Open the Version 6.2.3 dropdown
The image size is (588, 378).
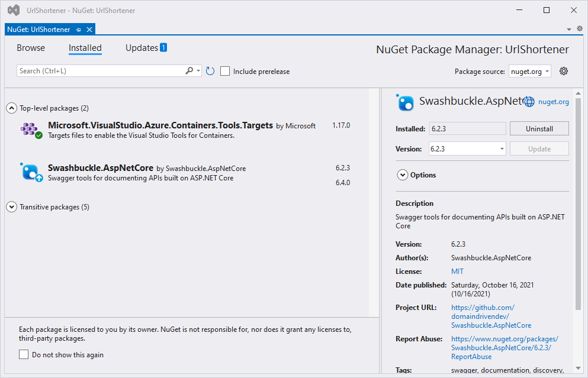coord(467,149)
